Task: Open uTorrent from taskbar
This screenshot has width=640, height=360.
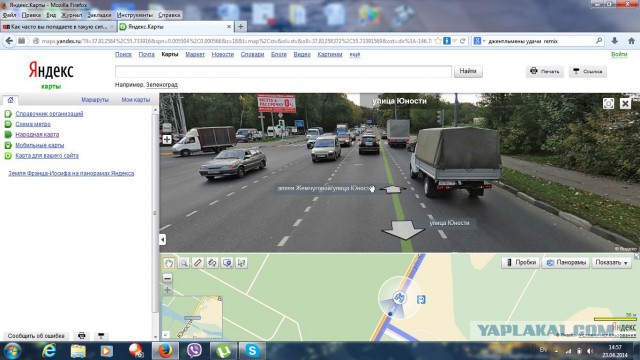Action: point(223,351)
